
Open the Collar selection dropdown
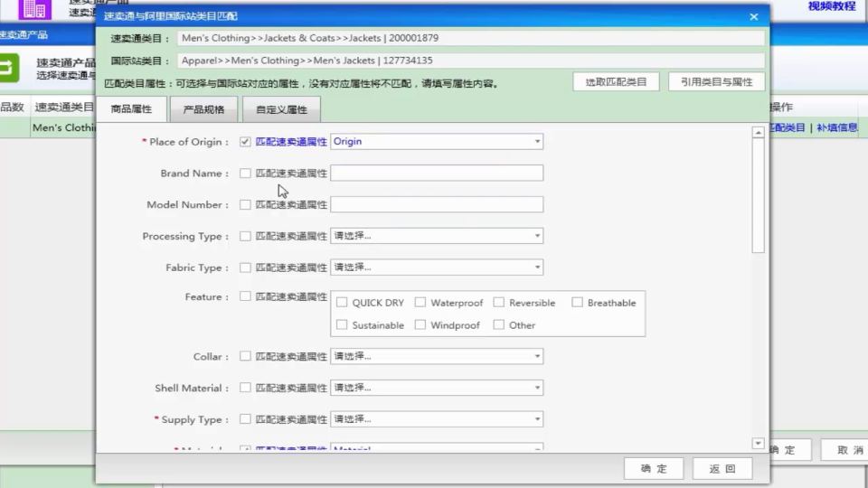point(437,356)
